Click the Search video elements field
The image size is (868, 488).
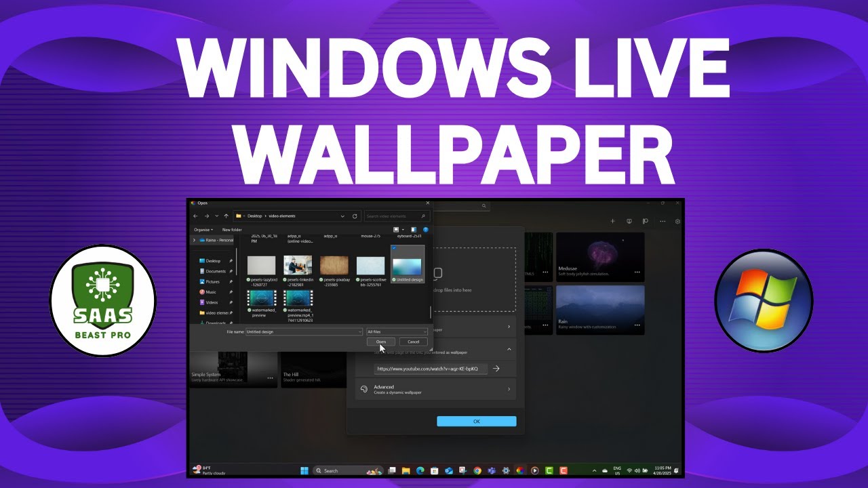(x=397, y=216)
